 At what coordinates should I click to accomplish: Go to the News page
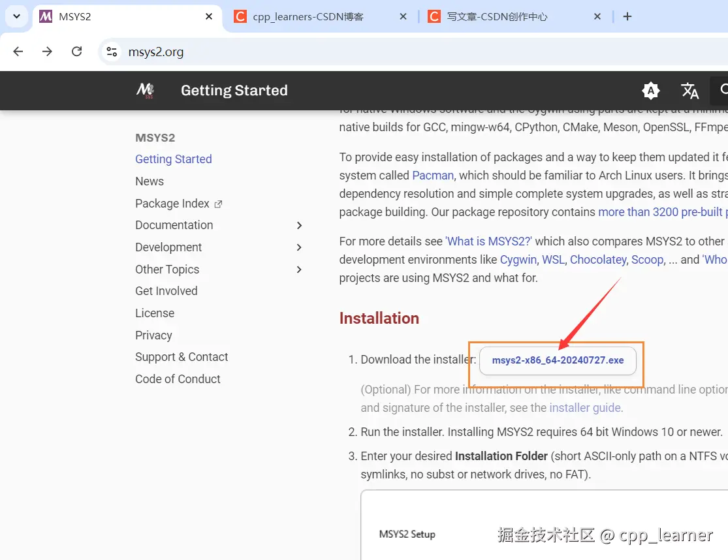150,181
